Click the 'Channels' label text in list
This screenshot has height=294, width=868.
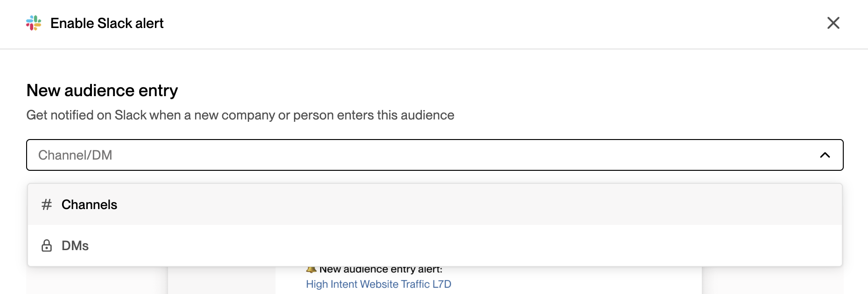89,204
